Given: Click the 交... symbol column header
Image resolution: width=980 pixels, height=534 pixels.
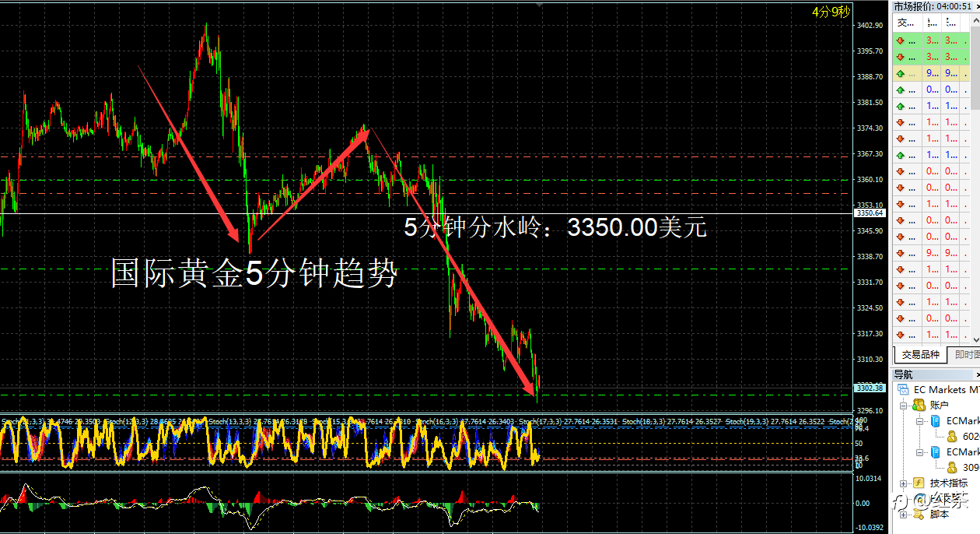Looking at the screenshot, I should [907, 23].
